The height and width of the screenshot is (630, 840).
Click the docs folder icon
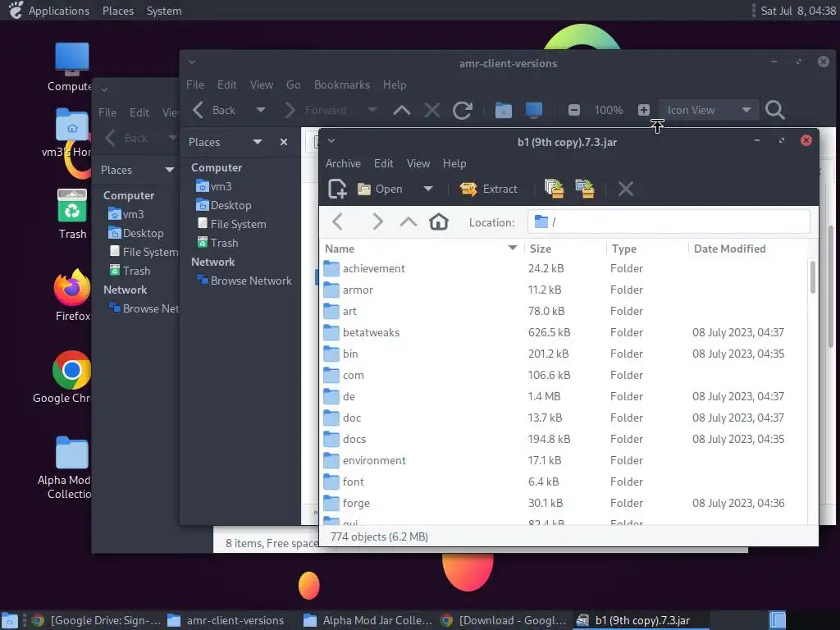click(x=331, y=439)
